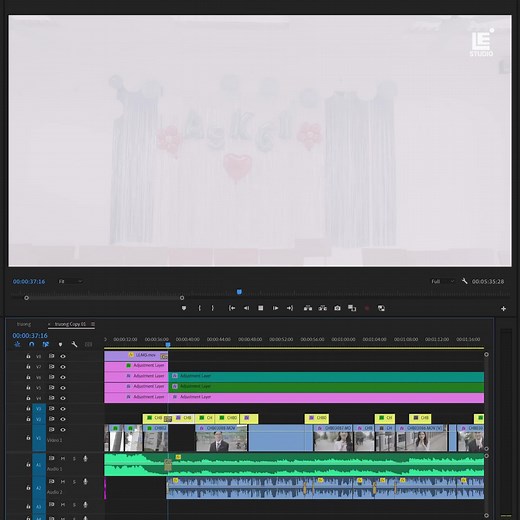Hide track V7 with eye icon
Image resolution: width=520 pixels, height=520 pixels.
pyautogui.click(x=63, y=367)
